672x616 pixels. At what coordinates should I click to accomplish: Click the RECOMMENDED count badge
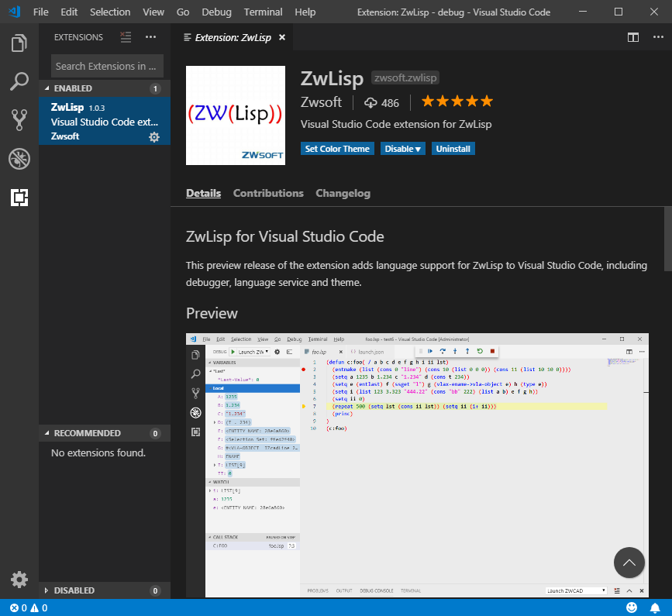(x=155, y=433)
